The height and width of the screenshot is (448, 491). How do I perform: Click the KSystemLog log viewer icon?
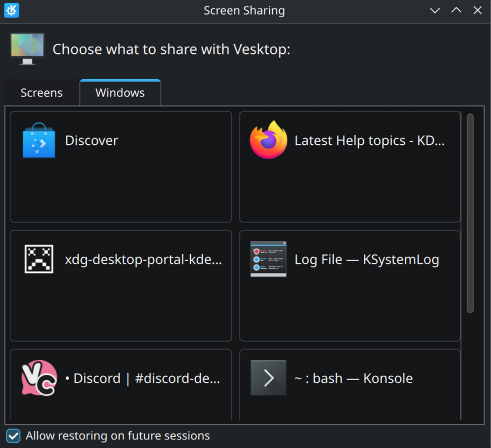click(x=268, y=259)
